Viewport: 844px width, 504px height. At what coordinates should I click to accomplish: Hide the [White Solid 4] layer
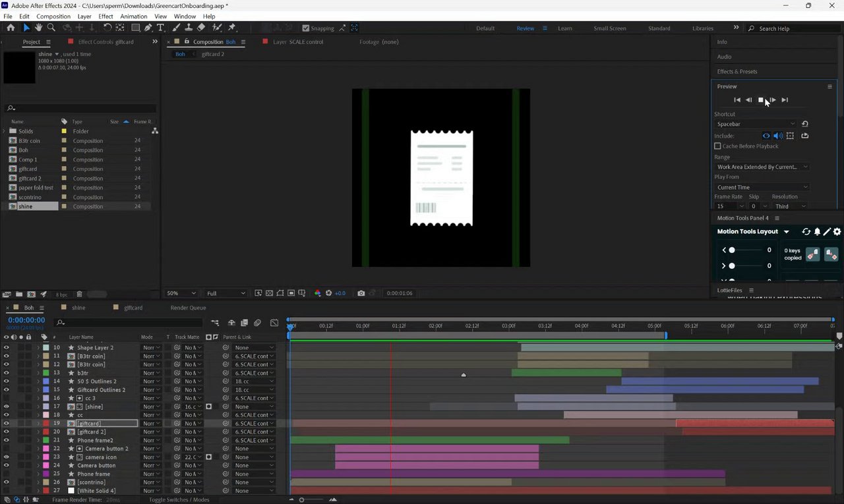click(6, 491)
